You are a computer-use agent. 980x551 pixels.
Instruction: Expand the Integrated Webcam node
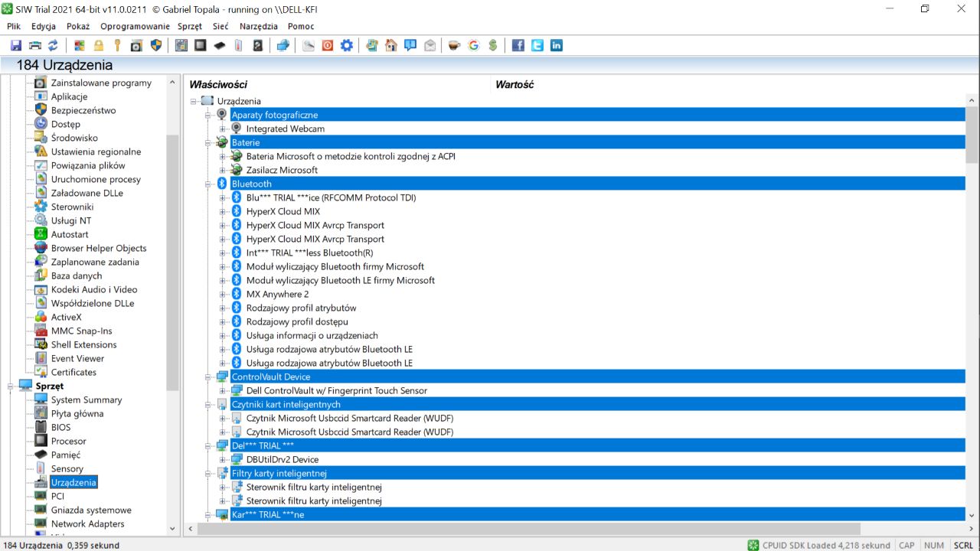[x=223, y=129]
